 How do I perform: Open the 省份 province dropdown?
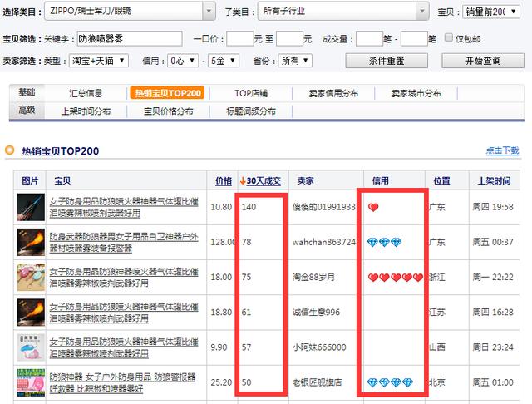click(x=295, y=61)
